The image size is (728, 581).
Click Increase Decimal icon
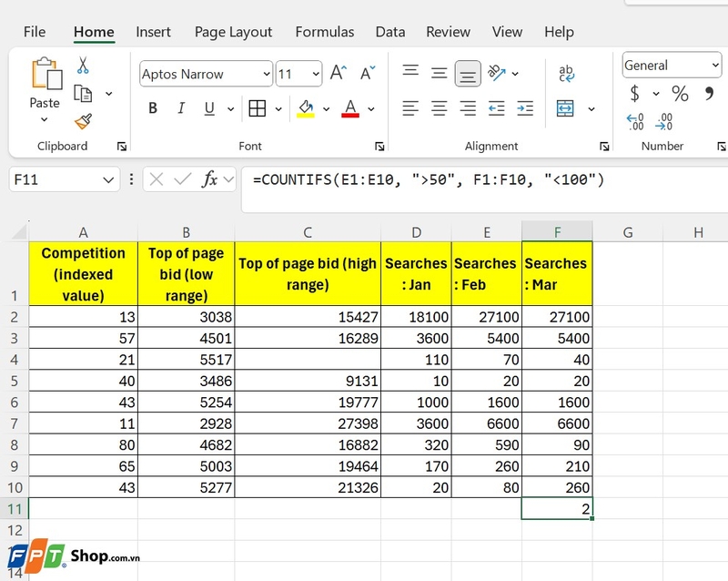[635, 122]
